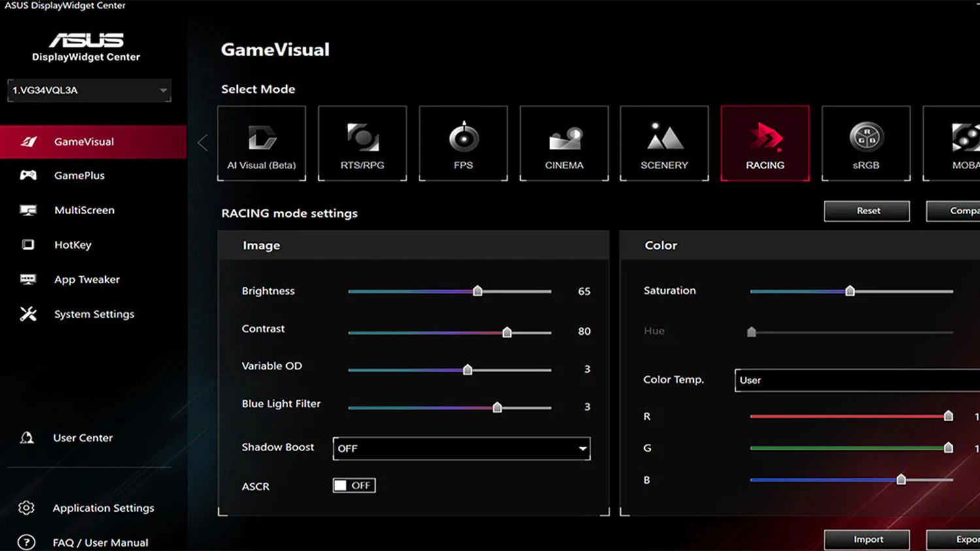Click the Saturation slider handle
The height and width of the screenshot is (551, 980).
pos(850,291)
